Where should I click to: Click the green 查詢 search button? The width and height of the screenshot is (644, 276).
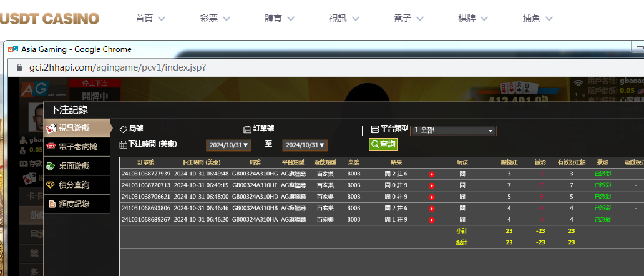click(383, 144)
